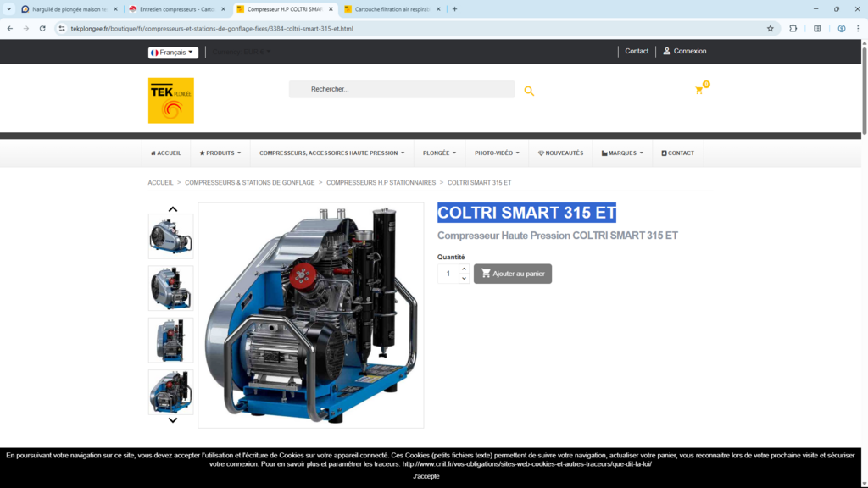Select the Compresseur H.P COLTRI SMART tab
The image size is (868, 488).
pyautogui.click(x=284, y=9)
